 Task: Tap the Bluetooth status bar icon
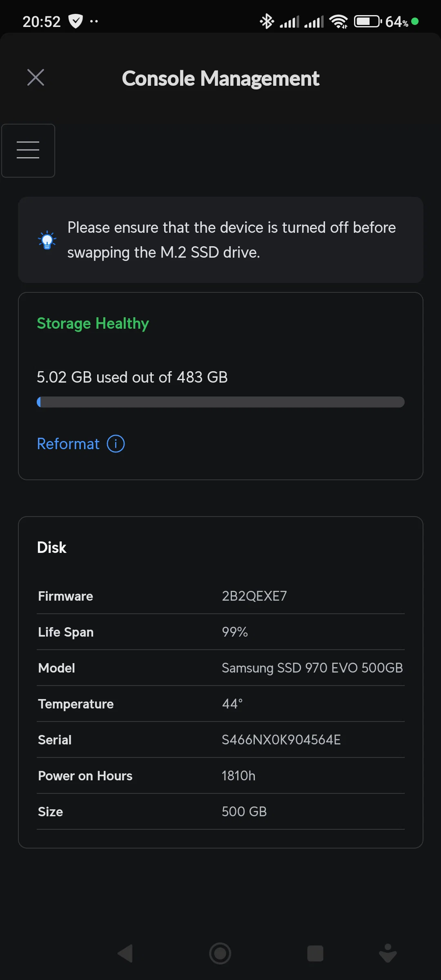(x=267, y=21)
